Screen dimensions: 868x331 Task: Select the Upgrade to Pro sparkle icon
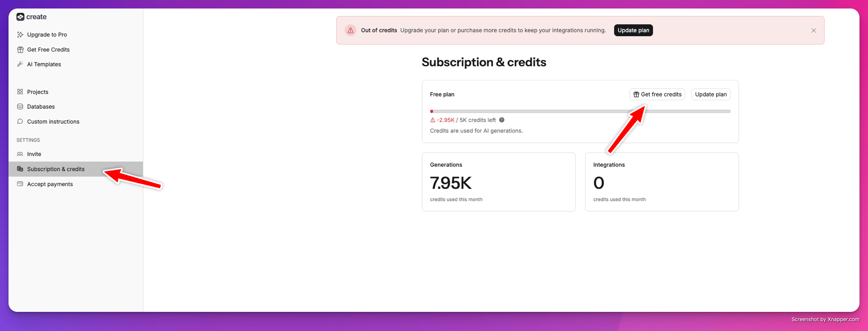click(20, 34)
